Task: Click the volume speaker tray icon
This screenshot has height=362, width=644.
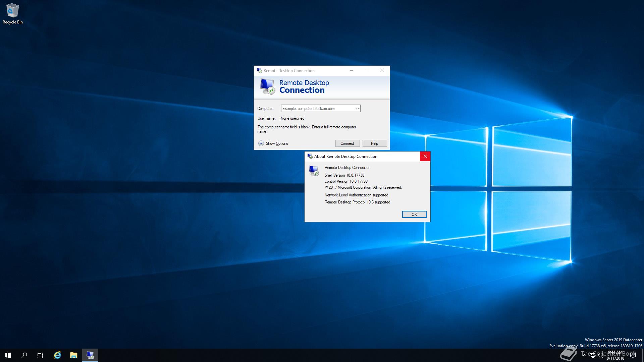Action: click(600, 356)
